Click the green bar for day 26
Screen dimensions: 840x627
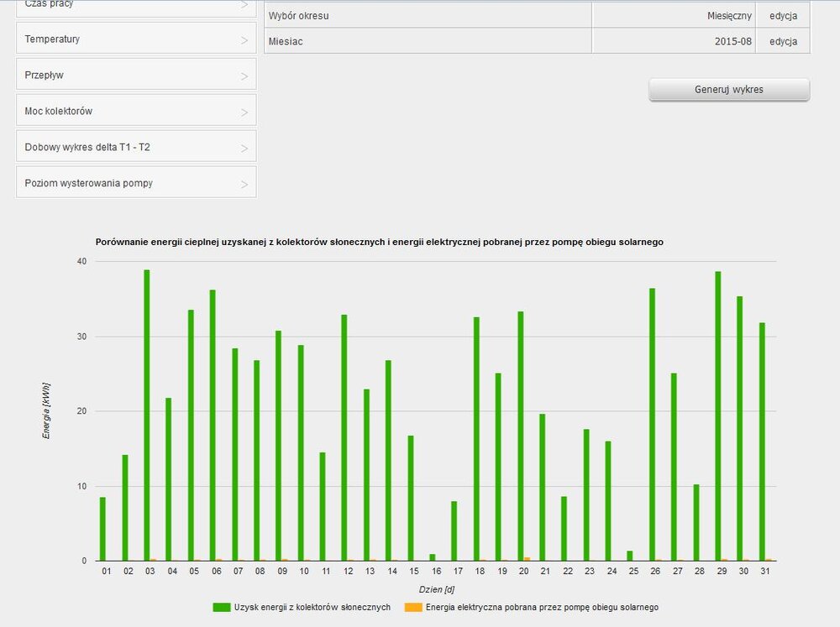(652, 425)
